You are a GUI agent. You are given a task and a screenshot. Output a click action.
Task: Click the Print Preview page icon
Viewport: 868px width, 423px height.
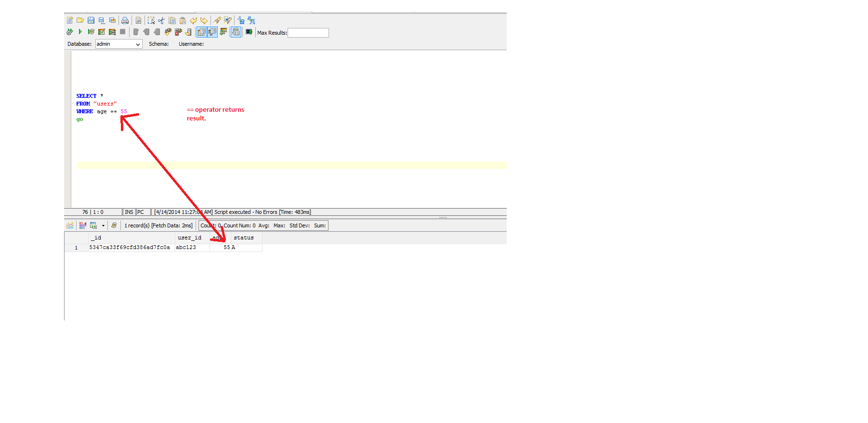(x=139, y=20)
